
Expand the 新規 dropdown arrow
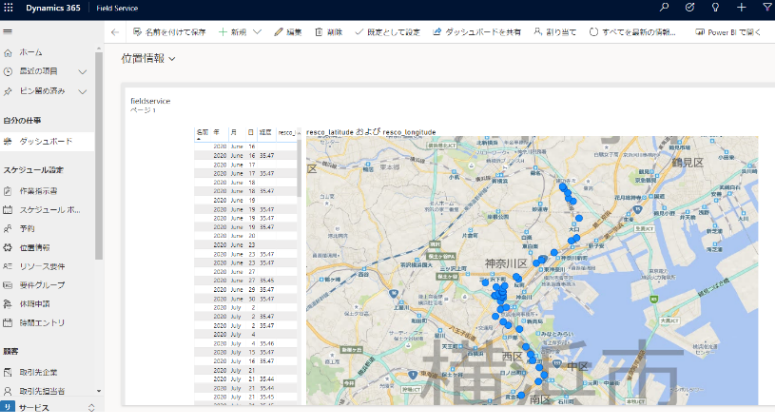tap(257, 32)
